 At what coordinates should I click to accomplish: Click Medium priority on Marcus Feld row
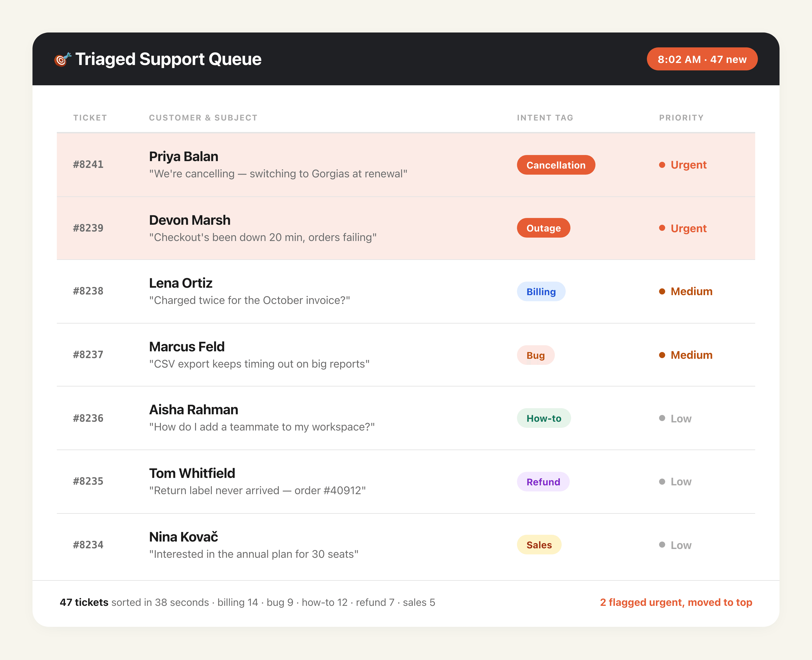click(x=686, y=355)
